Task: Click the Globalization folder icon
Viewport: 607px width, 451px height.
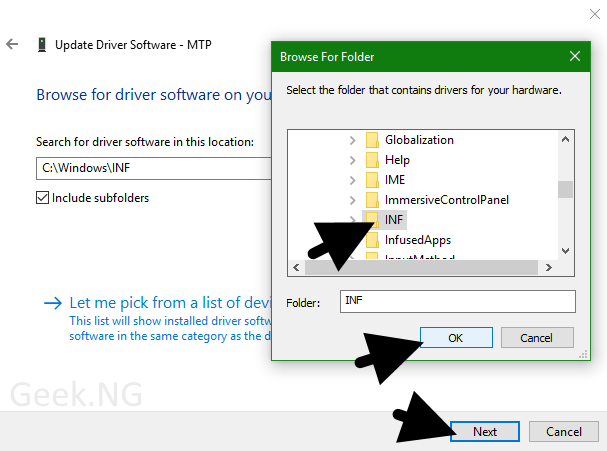Action: [372, 140]
